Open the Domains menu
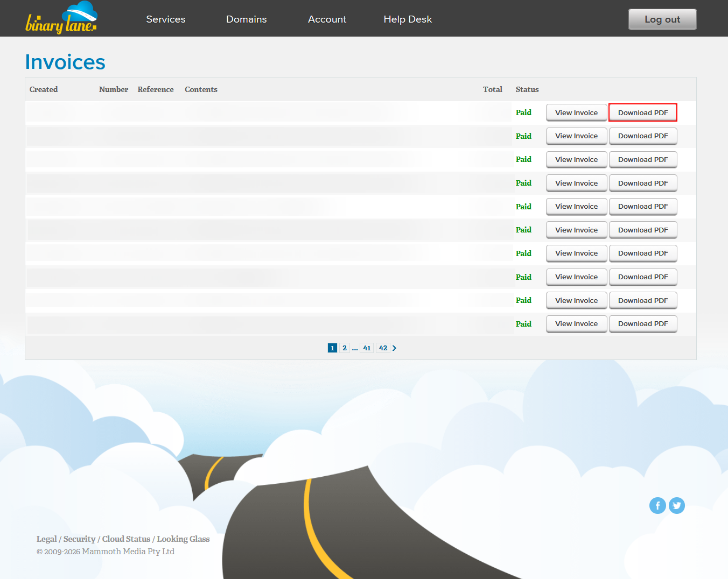728x579 pixels. [247, 19]
